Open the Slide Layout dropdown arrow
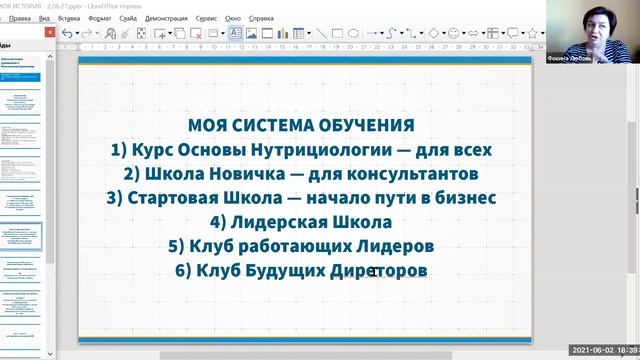The image size is (640, 360). 223,33
